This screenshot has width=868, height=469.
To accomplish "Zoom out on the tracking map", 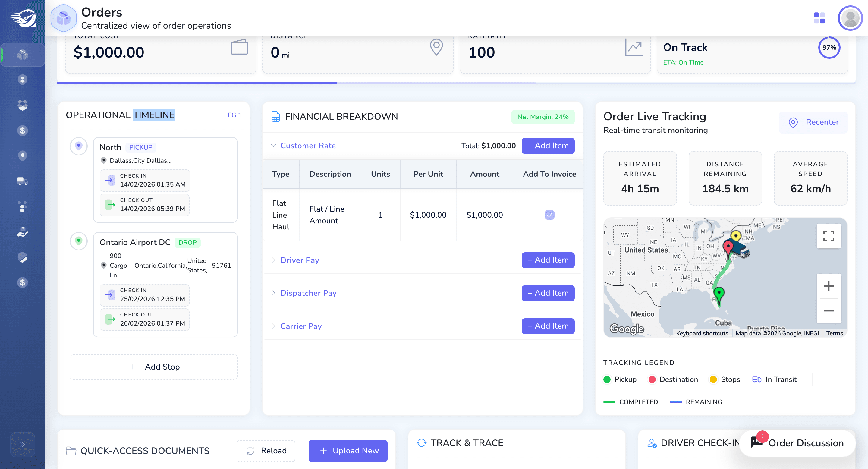I will 829,311.
